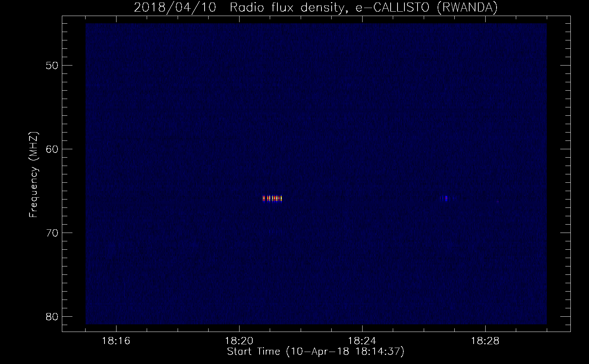
Task: Click the 18:24 time tick label
Action: click(x=362, y=341)
